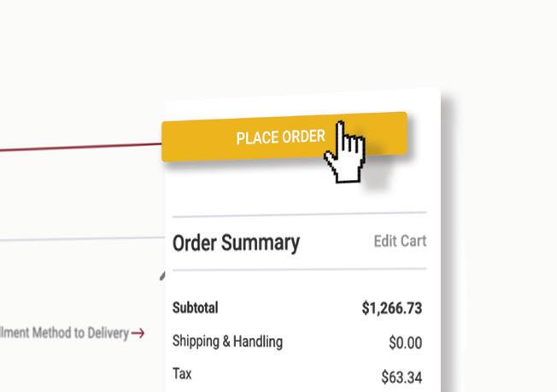Click the Order Summary heading

pyautogui.click(x=236, y=243)
